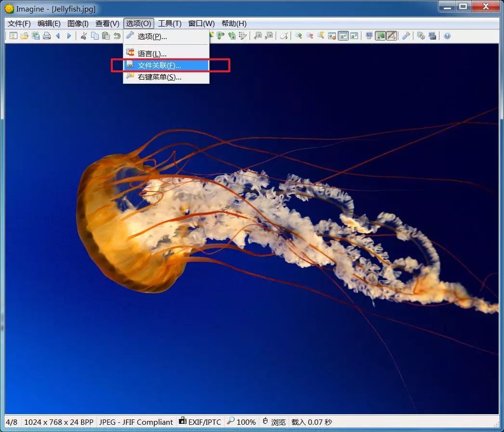Screen dimensions: 504x432
Task: Open the 文件(F) menu
Action: [x=19, y=24]
